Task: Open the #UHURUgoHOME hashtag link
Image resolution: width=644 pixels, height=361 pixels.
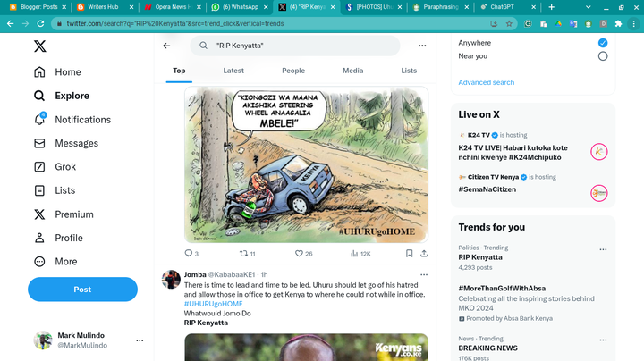Action: click(213, 304)
